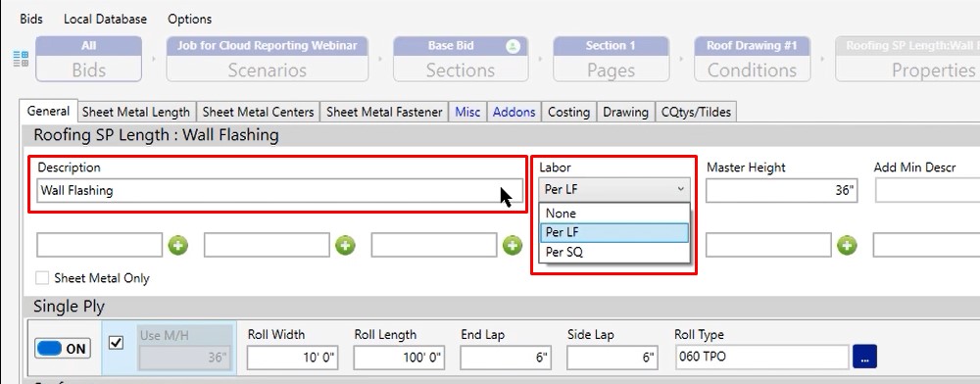The height and width of the screenshot is (384, 980).
Task: Select Per SQ in Labor list
Action: coord(614,253)
